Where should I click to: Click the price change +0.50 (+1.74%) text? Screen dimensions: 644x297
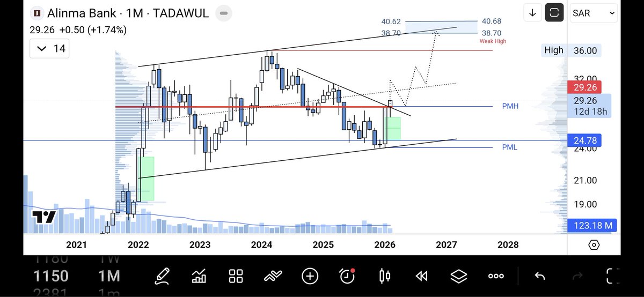point(92,30)
